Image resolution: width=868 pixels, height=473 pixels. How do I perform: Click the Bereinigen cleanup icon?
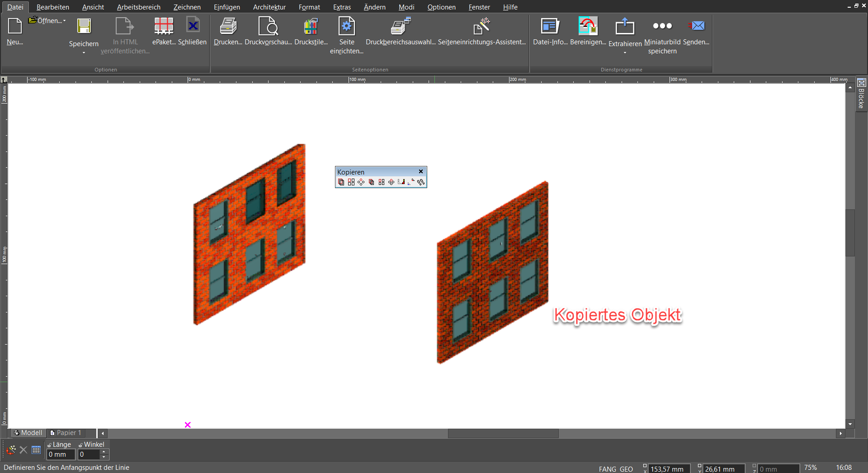point(588,26)
